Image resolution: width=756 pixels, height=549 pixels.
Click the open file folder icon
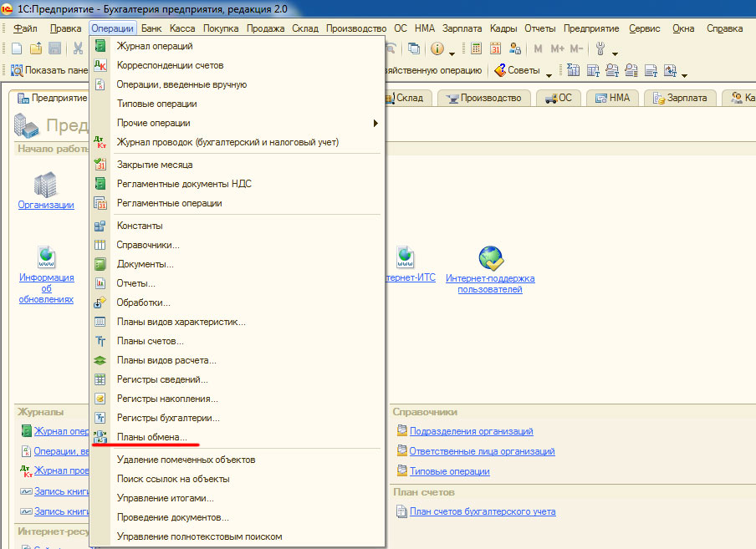click(36, 49)
